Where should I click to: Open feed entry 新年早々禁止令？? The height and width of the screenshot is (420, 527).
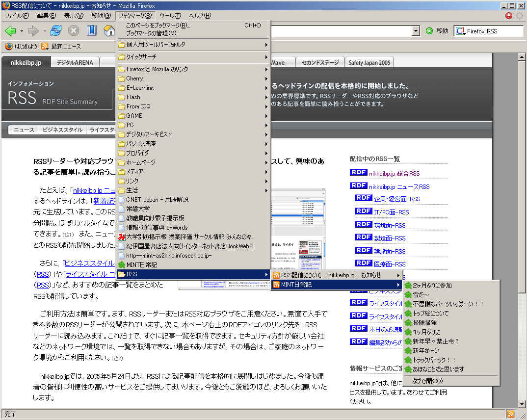pyautogui.click(x=451, y=341)
